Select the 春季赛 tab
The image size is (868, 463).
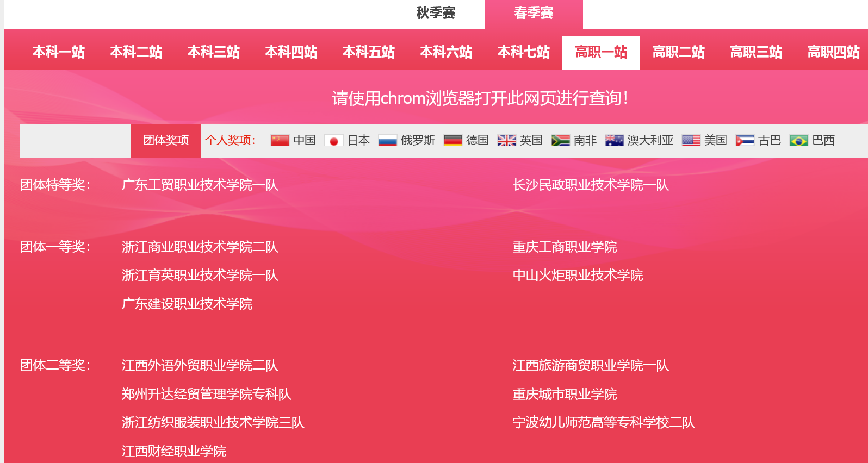click(x=534, y=13)
